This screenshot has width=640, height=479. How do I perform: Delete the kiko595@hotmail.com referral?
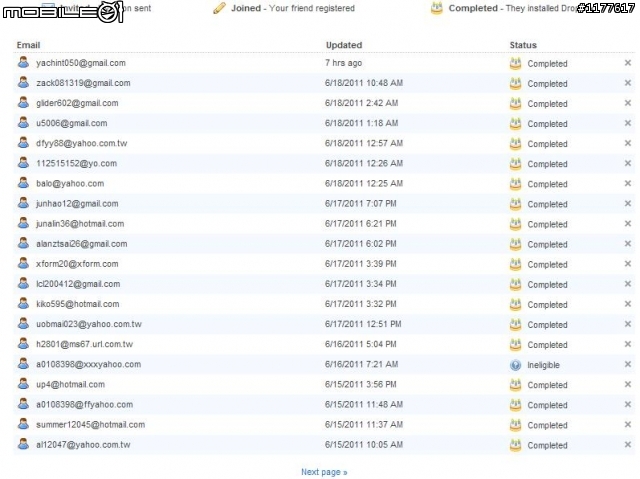click(628, 304)
